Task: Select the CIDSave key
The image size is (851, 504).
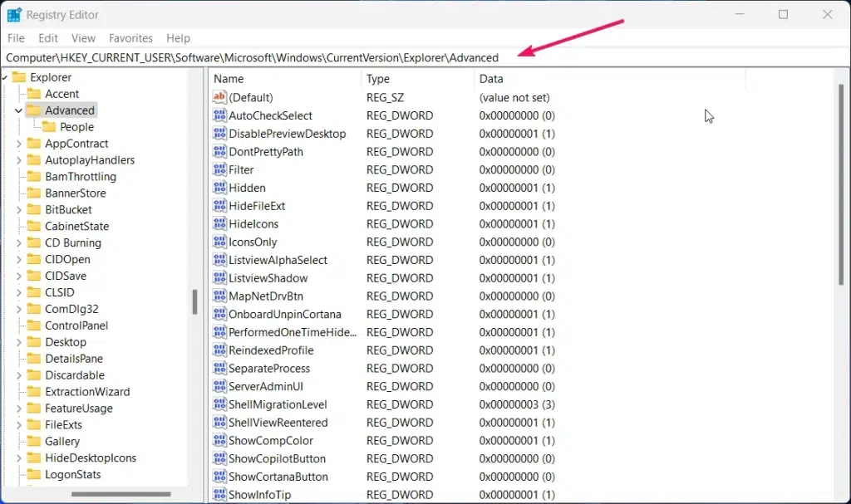Action: pos(66,276)
